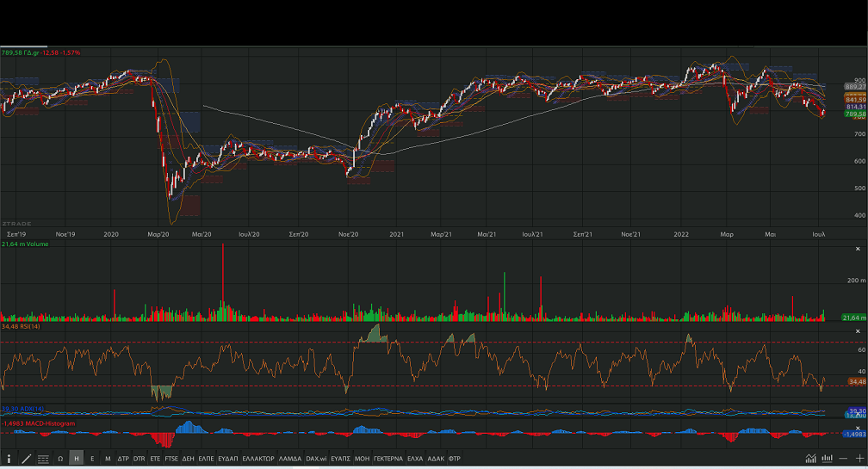Switch to the Ω hourly timeframe

click(x=60, y=459)
